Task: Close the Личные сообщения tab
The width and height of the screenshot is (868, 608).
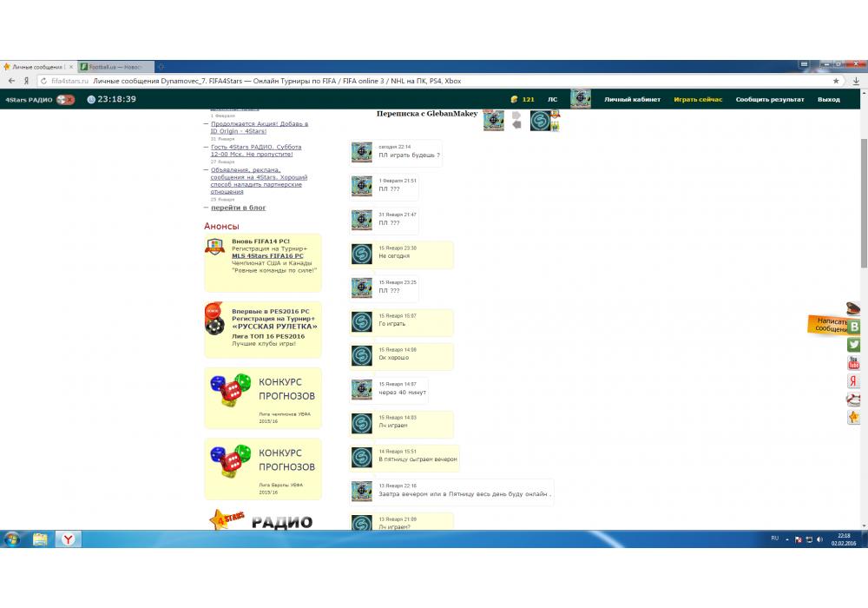Action: point(71,67)
